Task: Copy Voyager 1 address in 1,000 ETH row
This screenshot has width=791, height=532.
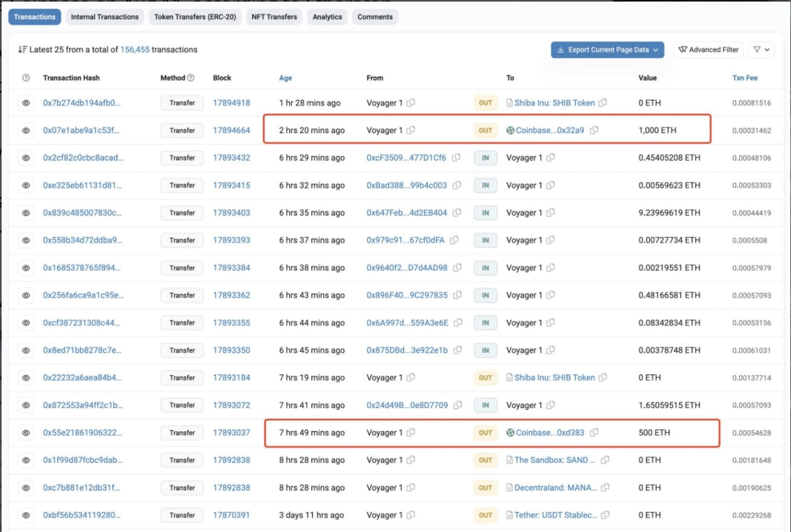Action: [x=411, y=130]
